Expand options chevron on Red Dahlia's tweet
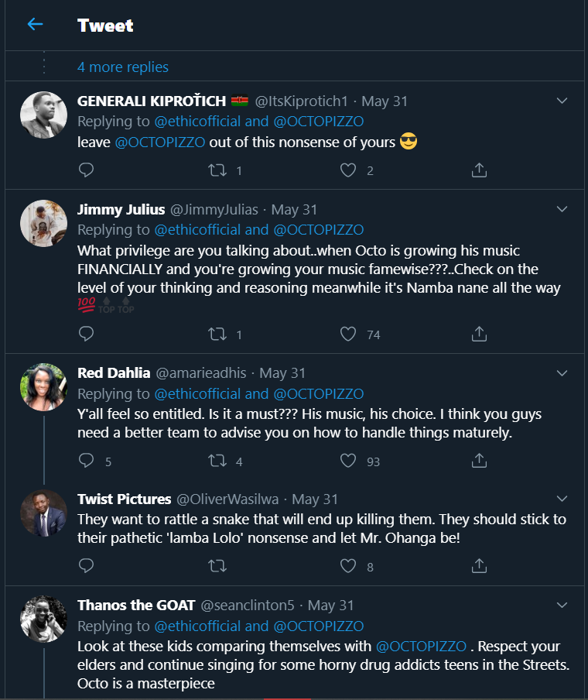The width and height of the screenshot is (588, 700). [562, 373]
